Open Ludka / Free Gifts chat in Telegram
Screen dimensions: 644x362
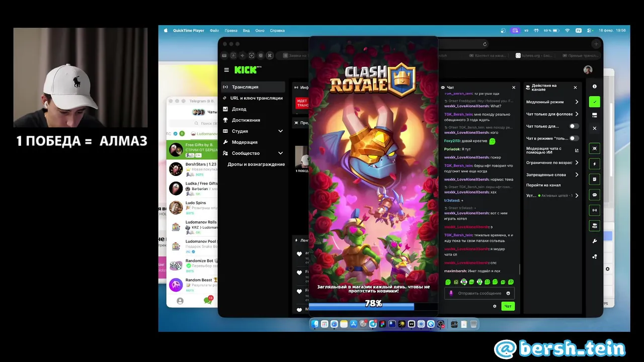click(x=193, y=188)
